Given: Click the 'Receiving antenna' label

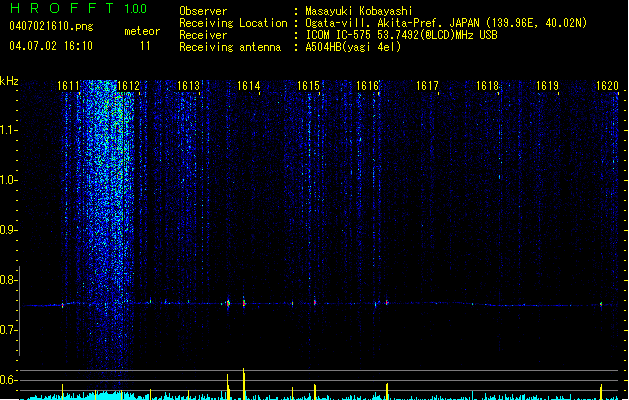Looking at the screenshot, I should [230, 47].
